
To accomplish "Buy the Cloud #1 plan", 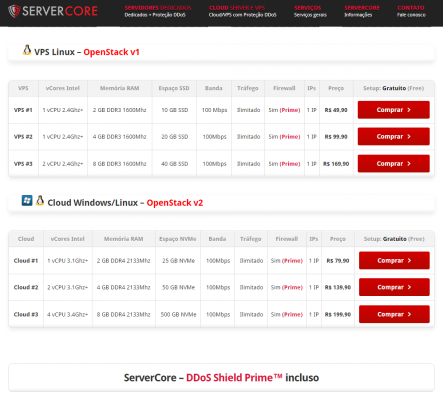I will (394, 260).
